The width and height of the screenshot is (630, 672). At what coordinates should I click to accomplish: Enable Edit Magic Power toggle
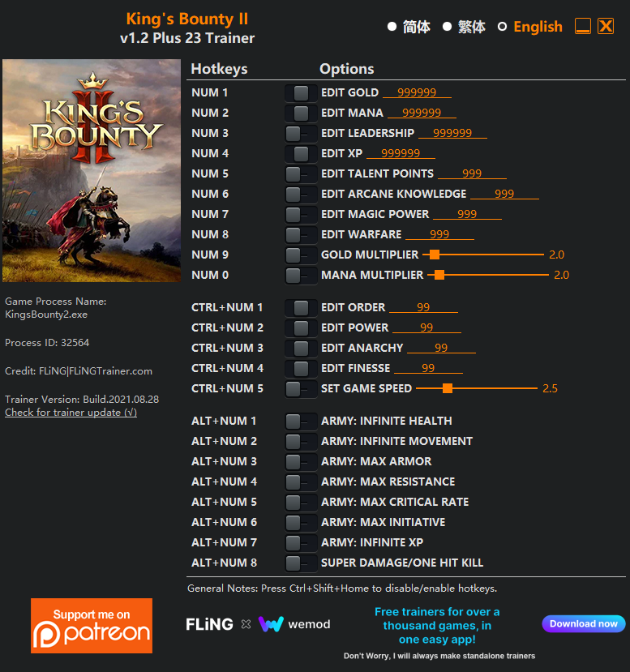pyautogui.click(x=301, y=214)
